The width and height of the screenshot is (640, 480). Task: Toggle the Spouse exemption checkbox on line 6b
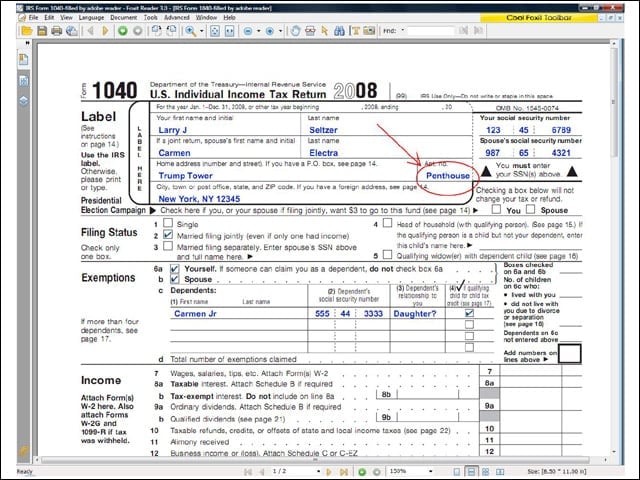click(174, 279)
